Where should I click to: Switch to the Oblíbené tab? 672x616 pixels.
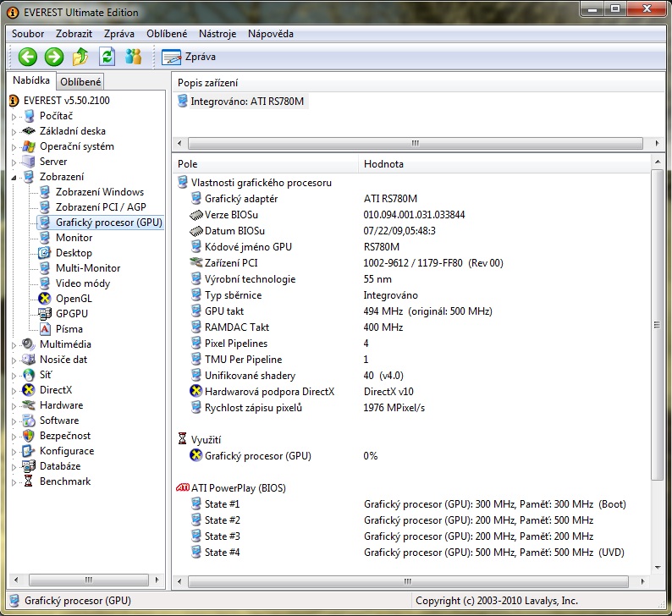80,82
